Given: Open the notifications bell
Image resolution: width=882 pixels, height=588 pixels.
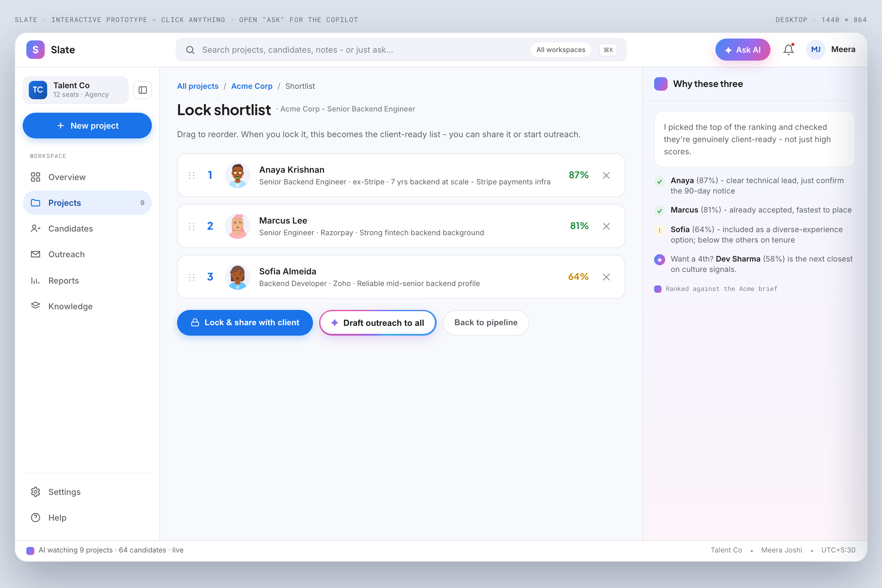Looking at the screenshot, I should coord(788,50).
